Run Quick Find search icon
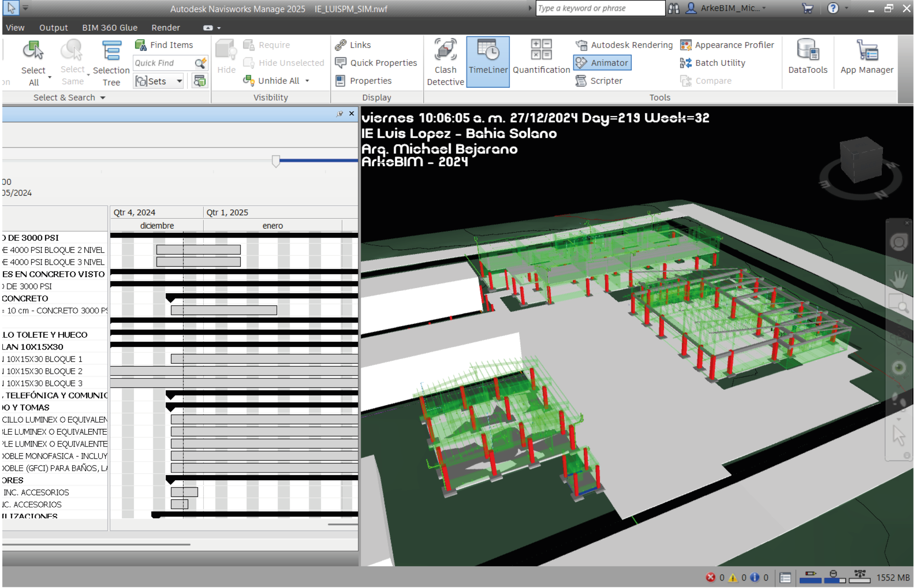The image size is (914, 588). [x=200, y=63]
